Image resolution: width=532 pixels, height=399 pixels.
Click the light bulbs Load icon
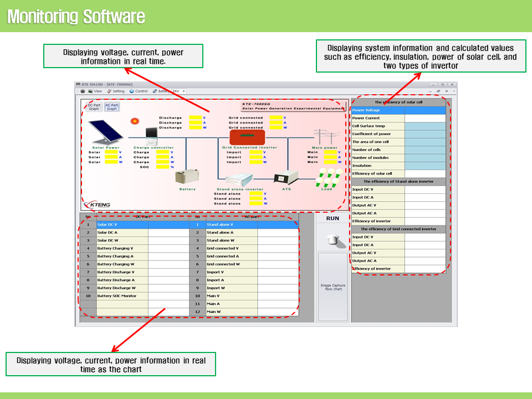point(326,177)
